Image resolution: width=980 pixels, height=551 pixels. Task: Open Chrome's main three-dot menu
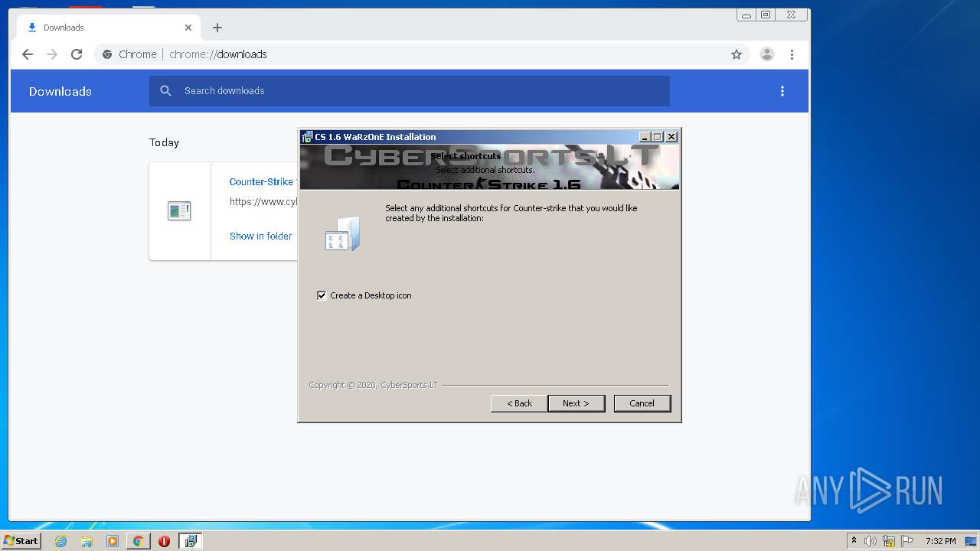point(792,54)
